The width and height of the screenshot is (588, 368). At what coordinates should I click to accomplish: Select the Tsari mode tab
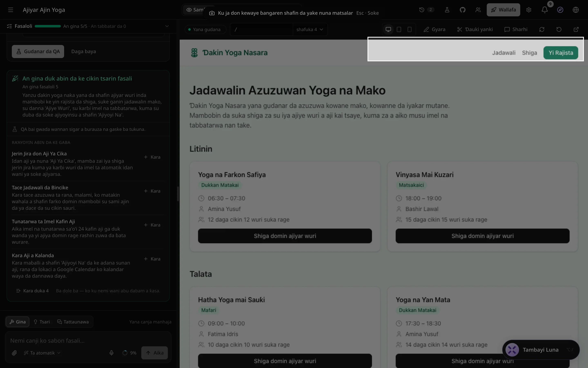pos(42,322)
